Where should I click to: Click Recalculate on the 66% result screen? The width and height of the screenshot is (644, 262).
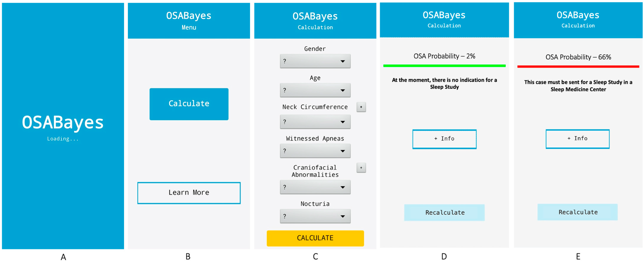pos(577,212)
